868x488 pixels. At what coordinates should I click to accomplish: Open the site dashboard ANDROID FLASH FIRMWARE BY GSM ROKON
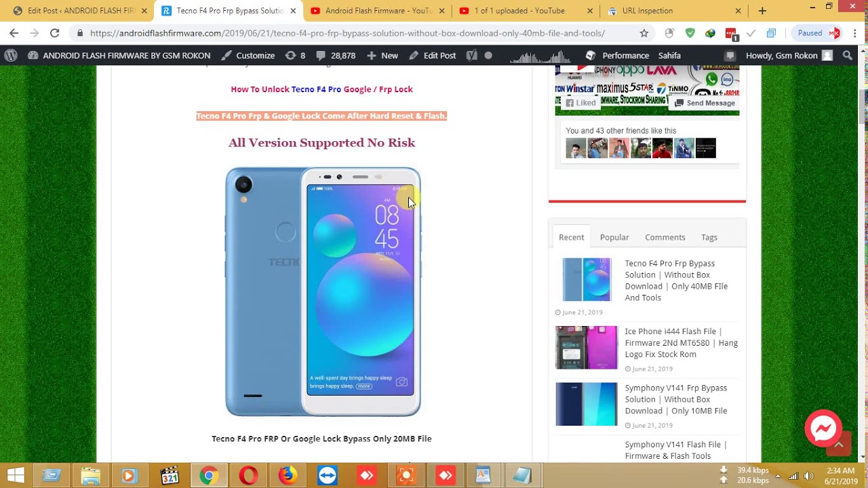119,56
